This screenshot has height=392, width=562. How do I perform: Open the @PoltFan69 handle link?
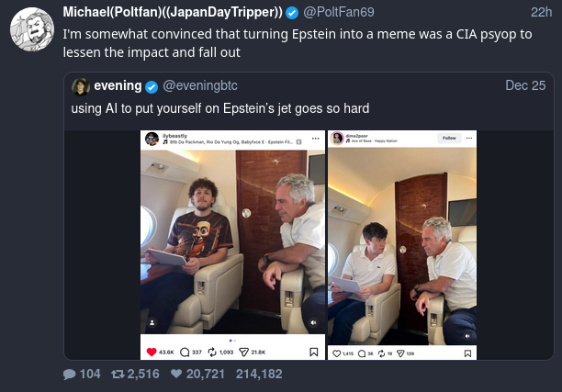point(343,12)
